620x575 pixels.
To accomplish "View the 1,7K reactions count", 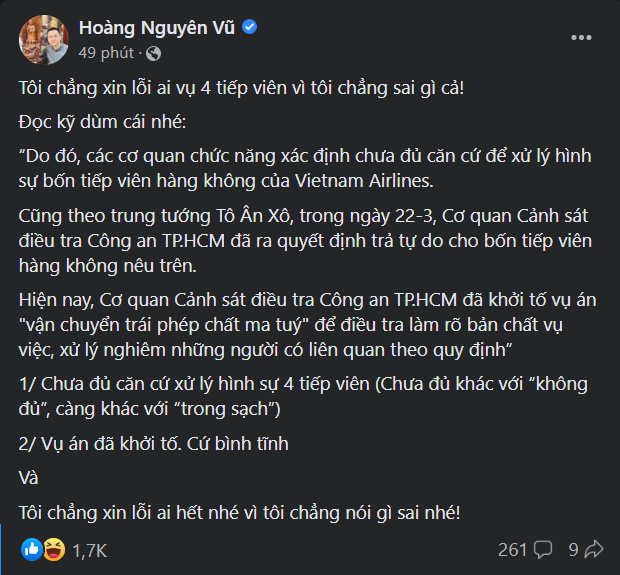I will click(89, 550).
